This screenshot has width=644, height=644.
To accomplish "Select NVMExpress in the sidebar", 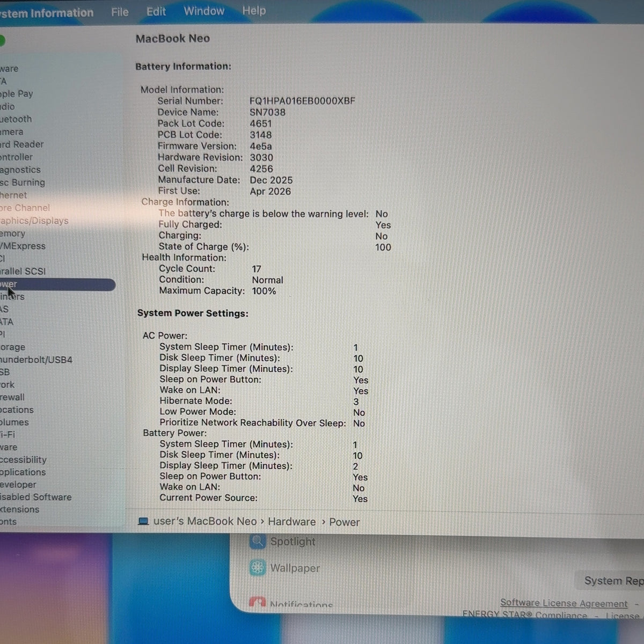I will click(23, 246).
